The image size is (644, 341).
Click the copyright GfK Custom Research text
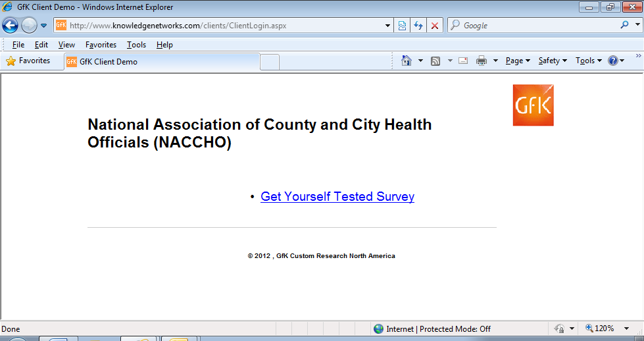tap(321, 256)
